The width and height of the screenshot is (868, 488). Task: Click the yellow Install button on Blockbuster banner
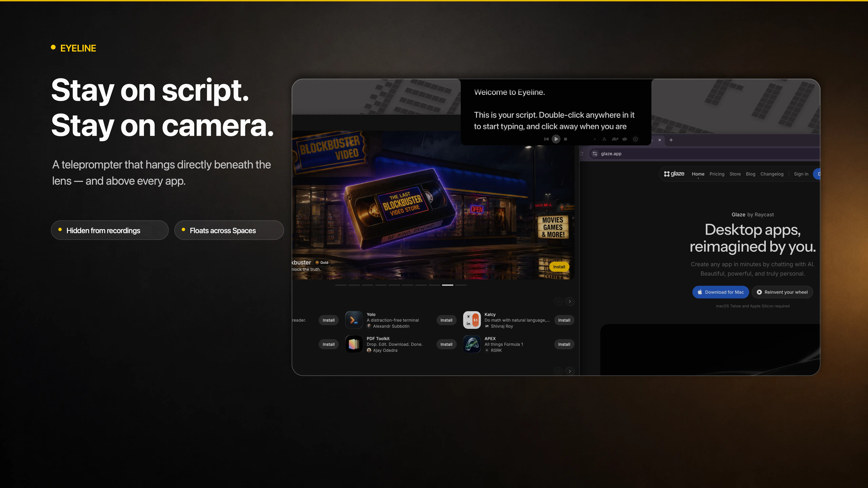[x=559, y=267]
